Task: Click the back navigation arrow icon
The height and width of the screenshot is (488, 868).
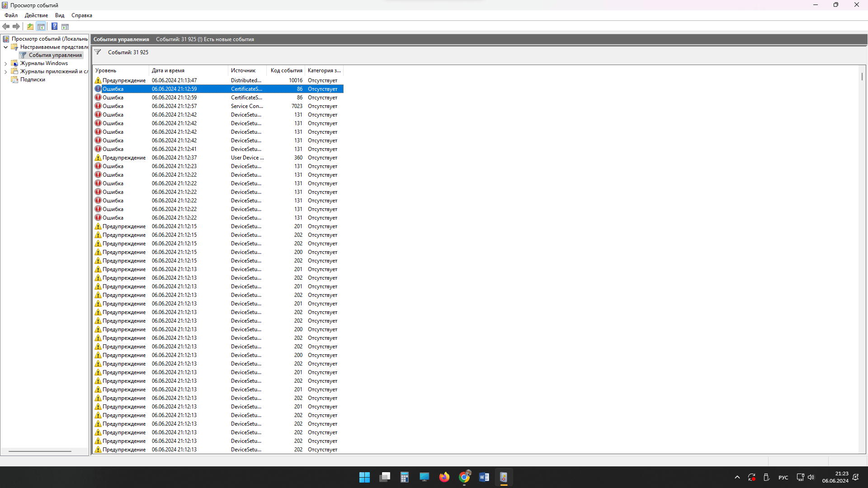Action: 7,26
